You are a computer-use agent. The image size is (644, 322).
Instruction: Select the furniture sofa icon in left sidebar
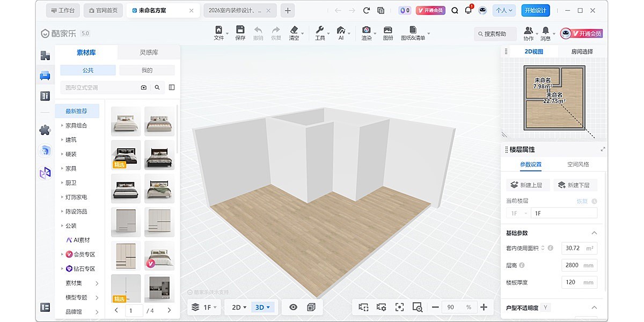[x=45, y=75]
